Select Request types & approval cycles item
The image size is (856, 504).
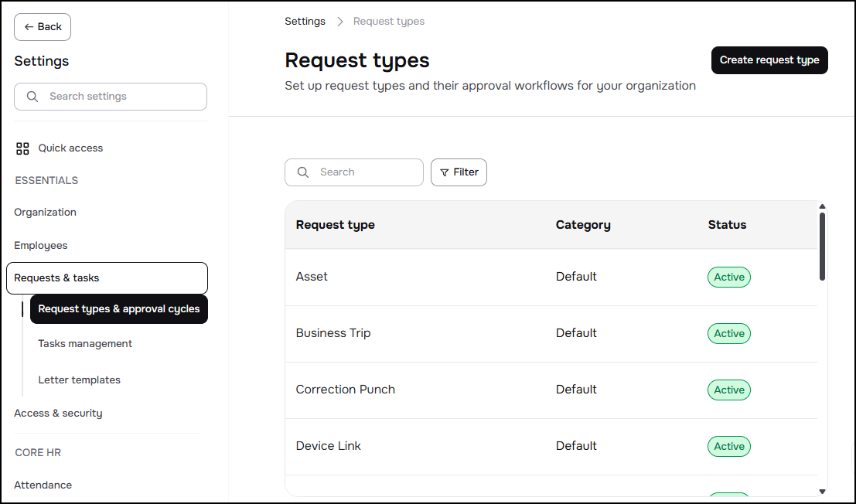119,309
